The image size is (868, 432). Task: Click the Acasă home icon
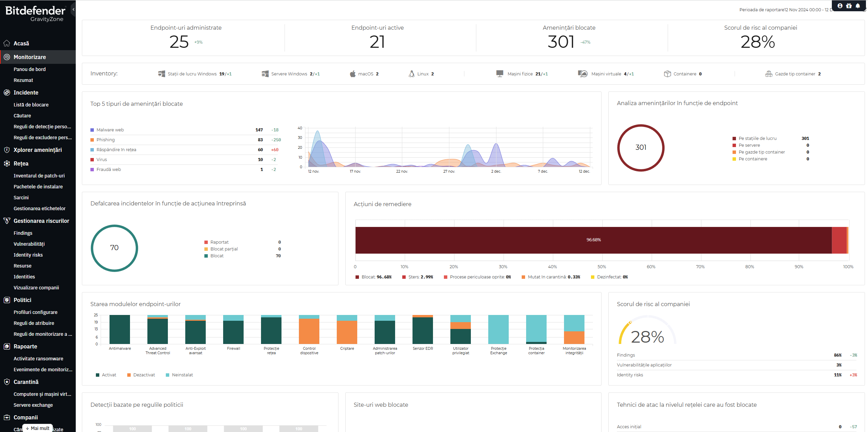6,43
